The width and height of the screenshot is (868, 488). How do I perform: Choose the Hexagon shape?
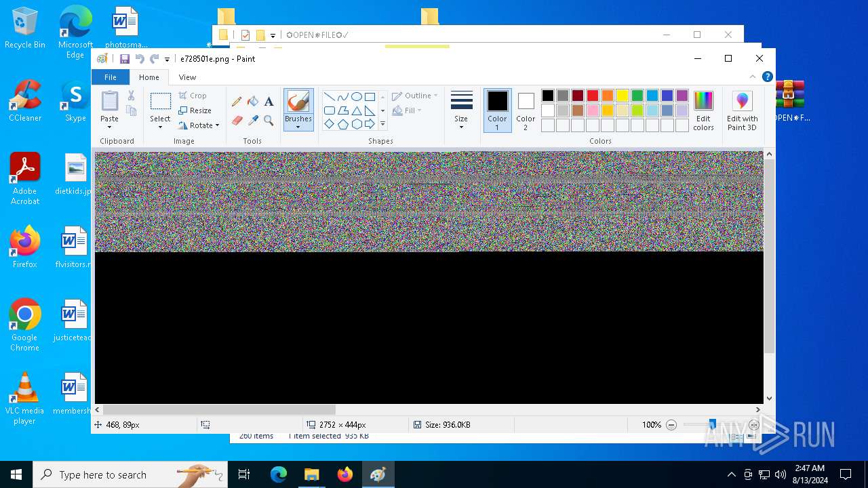[x=356, y=124]
